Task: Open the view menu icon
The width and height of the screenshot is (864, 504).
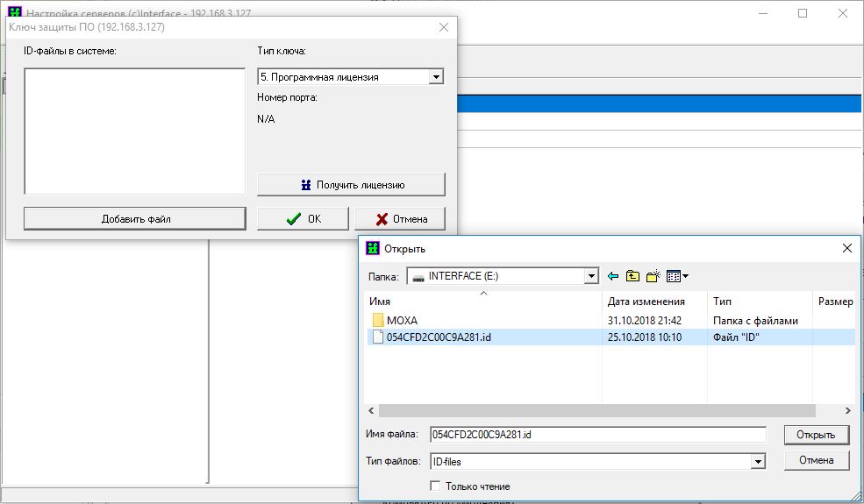Action: 676,276
